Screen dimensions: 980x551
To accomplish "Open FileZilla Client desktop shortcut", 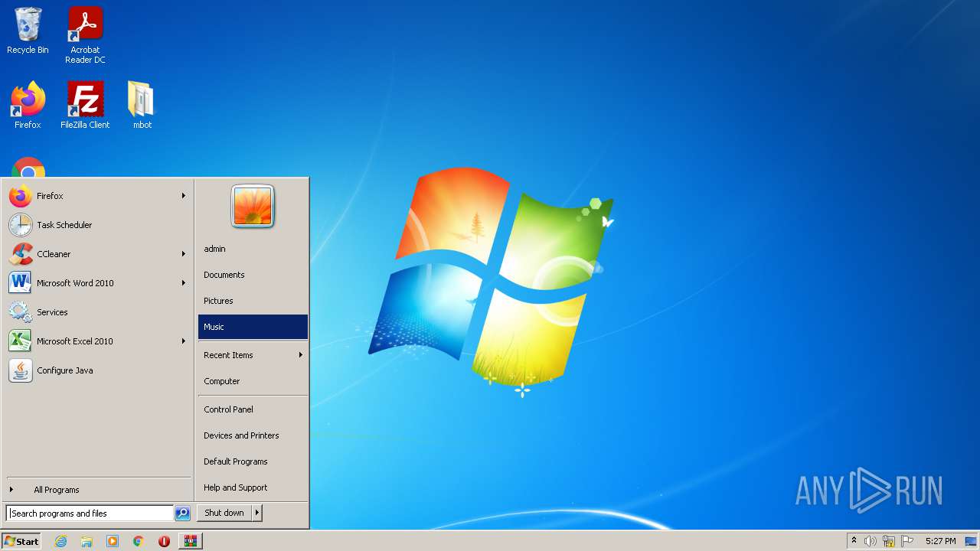I will 85,105.
